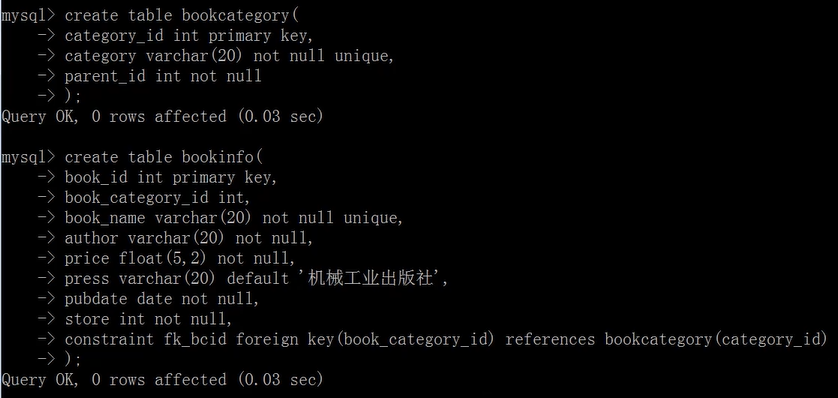This screenshot has height=398, width=838.
Task: Click the 'book_category_id int' line
Action: tap(158, 198)
